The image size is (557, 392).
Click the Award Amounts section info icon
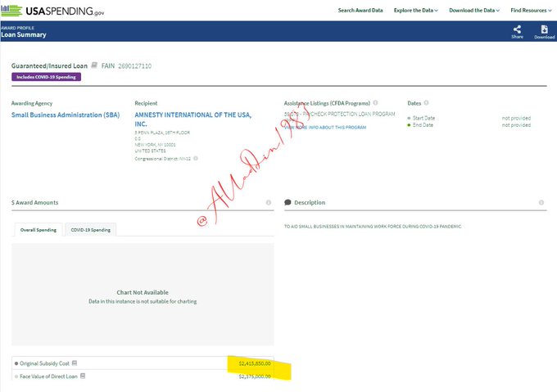click(x=269, y=202)
